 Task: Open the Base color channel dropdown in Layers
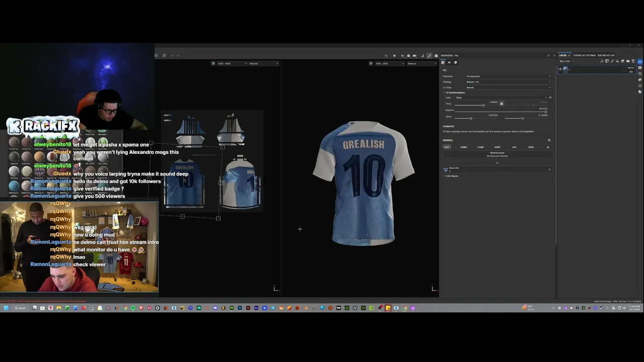point(567,61)
